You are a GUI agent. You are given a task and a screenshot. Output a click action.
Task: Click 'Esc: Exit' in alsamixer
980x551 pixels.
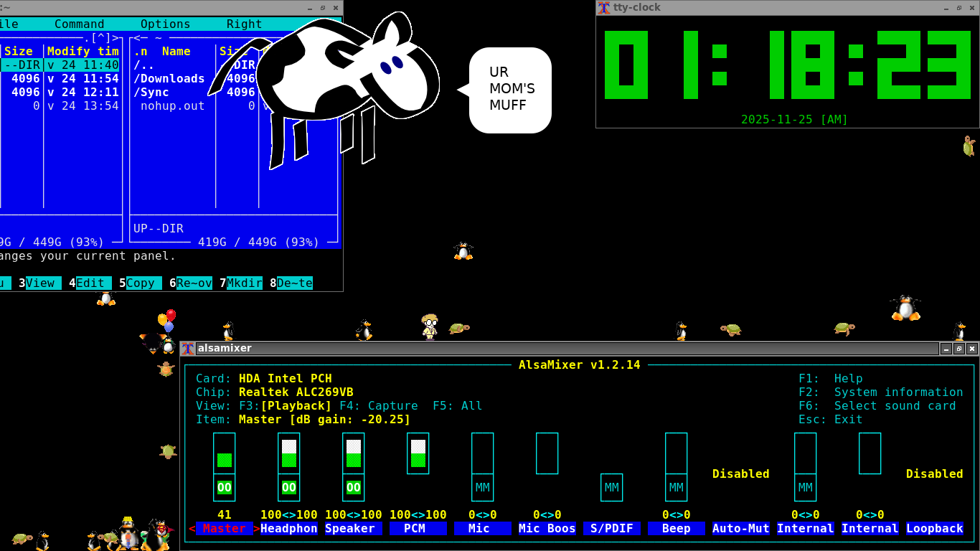coord(831,419)
